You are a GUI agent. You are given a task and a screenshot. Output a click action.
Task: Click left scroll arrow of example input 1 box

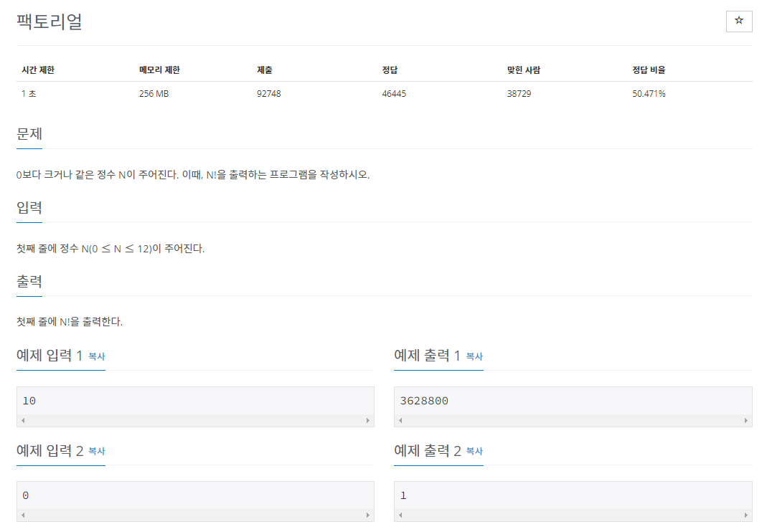23,421
